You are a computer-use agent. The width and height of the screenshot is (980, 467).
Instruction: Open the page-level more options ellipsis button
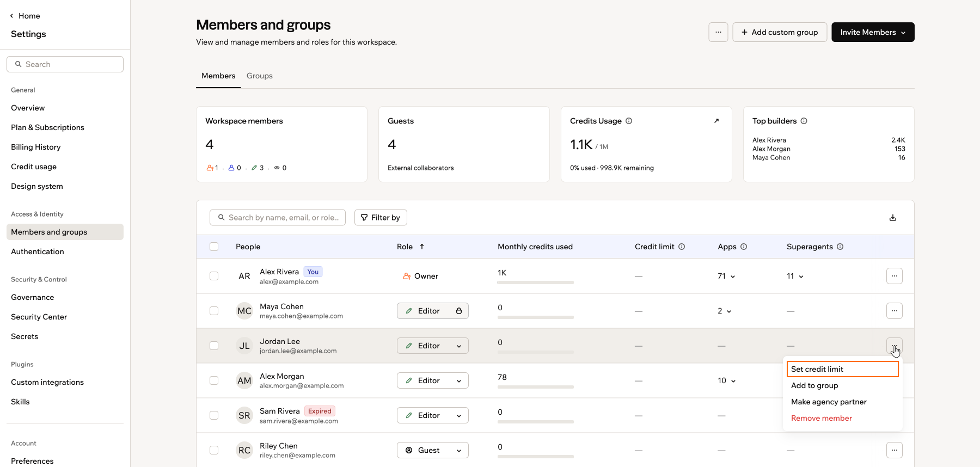tap(718, 32)
